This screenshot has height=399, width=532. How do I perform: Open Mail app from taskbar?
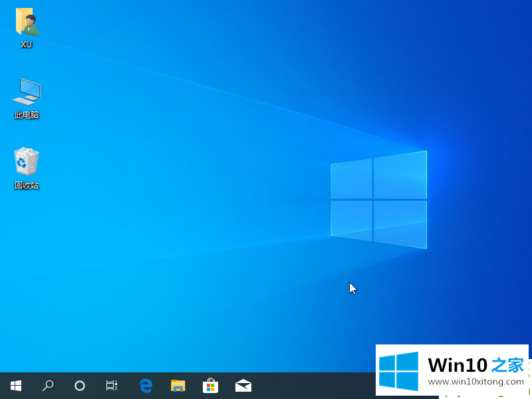tap(243, 386)
